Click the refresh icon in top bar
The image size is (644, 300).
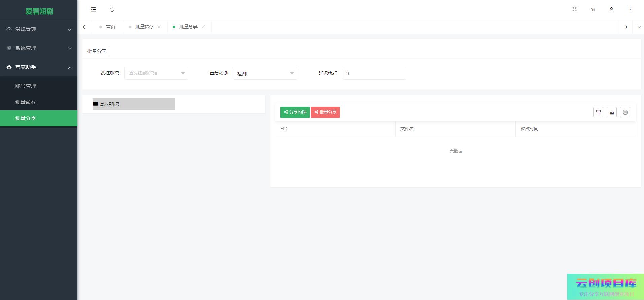tap(112, 10)
